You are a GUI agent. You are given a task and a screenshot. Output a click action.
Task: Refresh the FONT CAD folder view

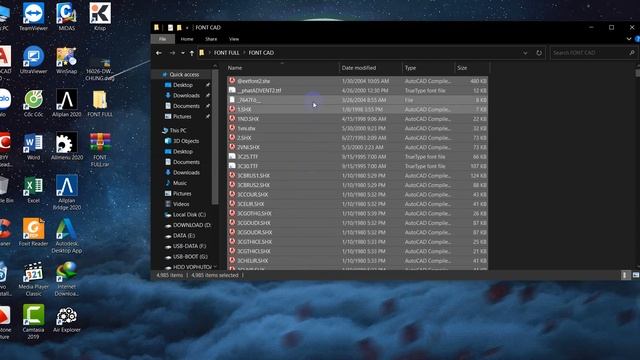[x=539, y=53]
